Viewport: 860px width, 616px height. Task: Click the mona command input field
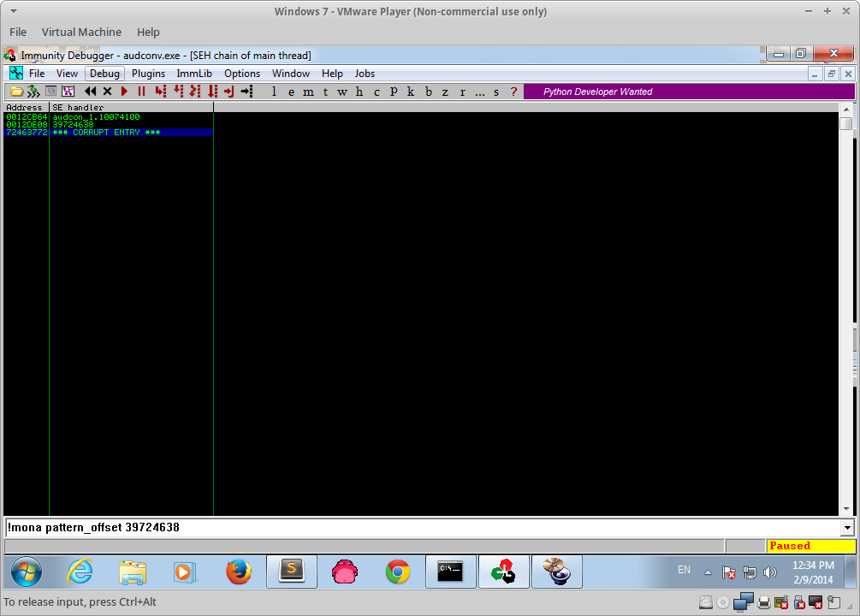pyautogui.click(x=423, y=528)
